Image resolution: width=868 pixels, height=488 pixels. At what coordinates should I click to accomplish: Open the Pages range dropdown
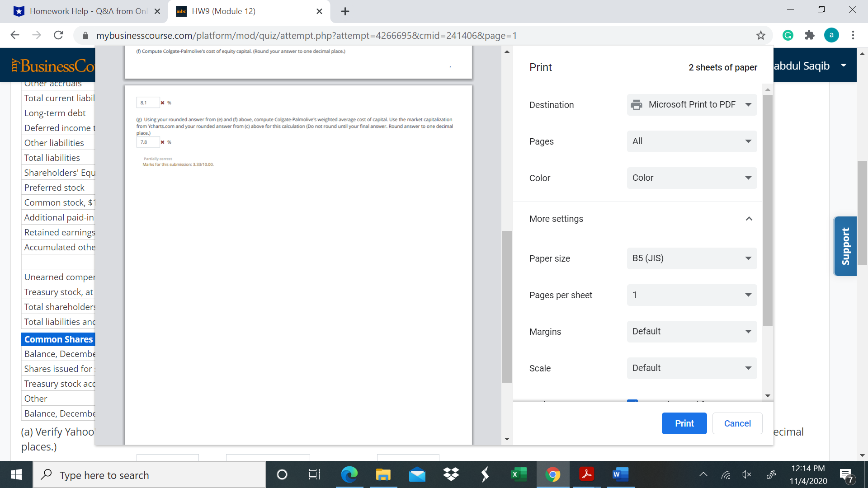(691, 141)
